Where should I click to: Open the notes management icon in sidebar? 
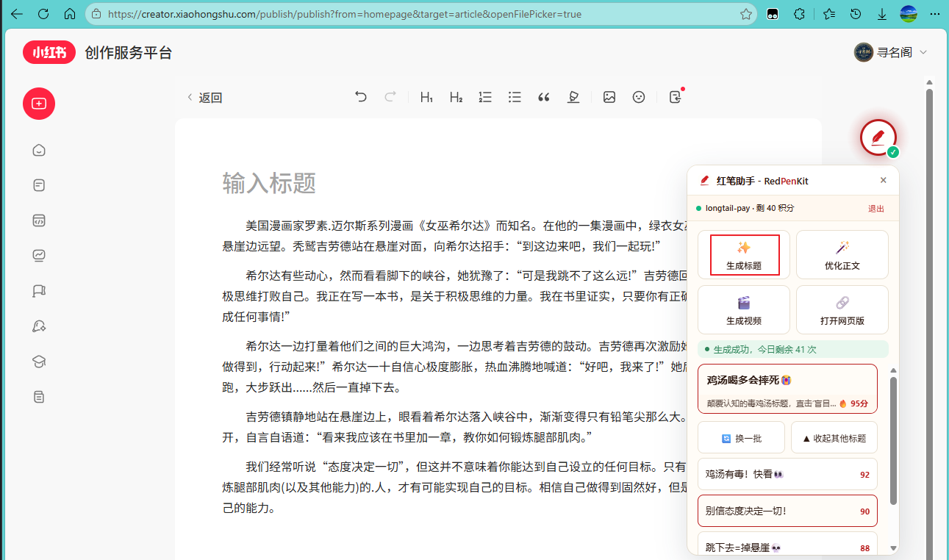click(39, 185)
